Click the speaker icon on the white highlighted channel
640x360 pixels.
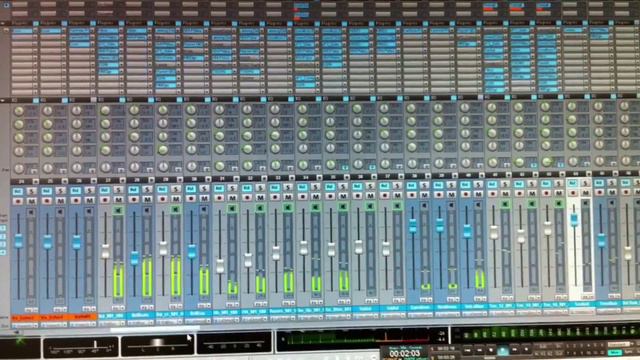tap(586, 202)
